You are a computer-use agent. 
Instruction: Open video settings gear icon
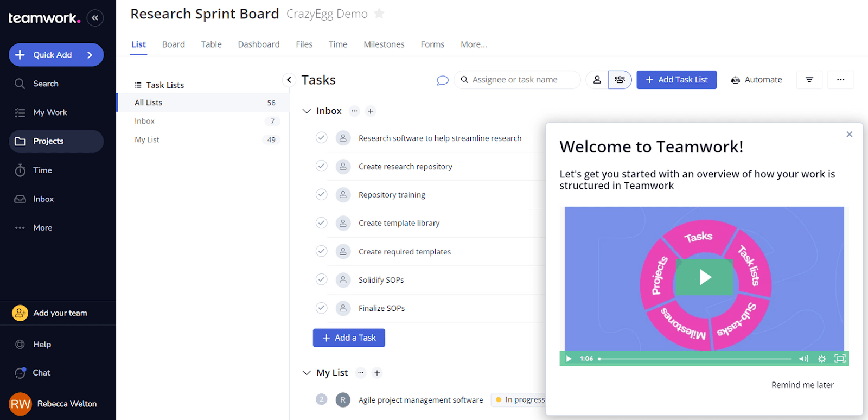pyautogui.click(x=822, y=359)
